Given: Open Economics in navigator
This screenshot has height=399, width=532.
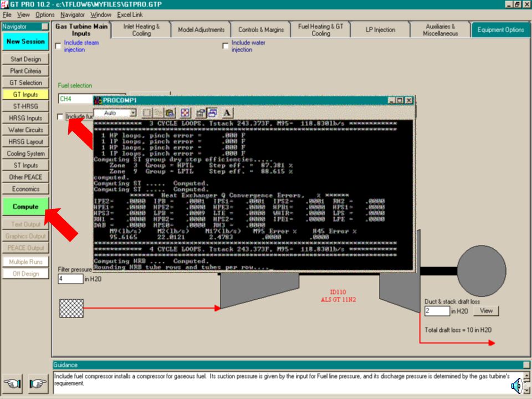Looking at the screenshot, I should pos(25,189).
